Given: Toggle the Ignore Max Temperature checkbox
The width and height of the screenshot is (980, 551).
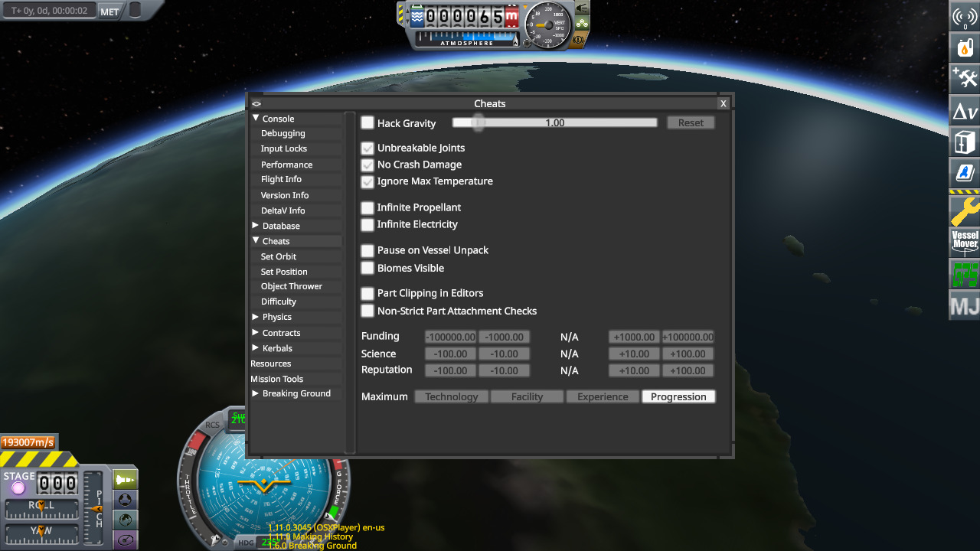Looking at the screenshot, I should click(x=367, y=181).
